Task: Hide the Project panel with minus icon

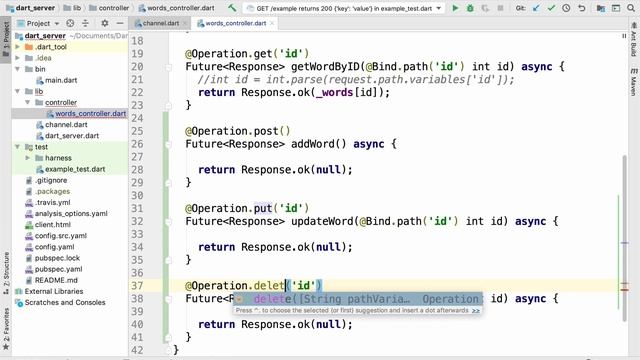Action: point(120,23)
